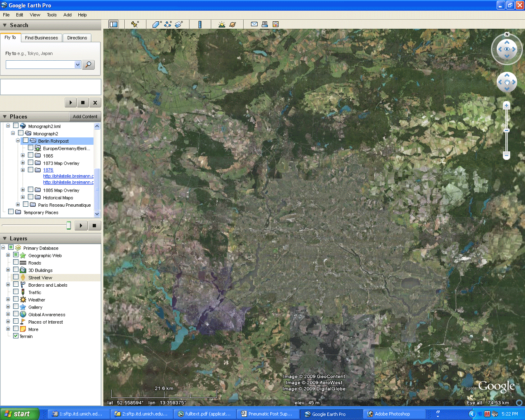The image size is (525, 420).
Task: Open the 1876 folder link
Action: 48,170
